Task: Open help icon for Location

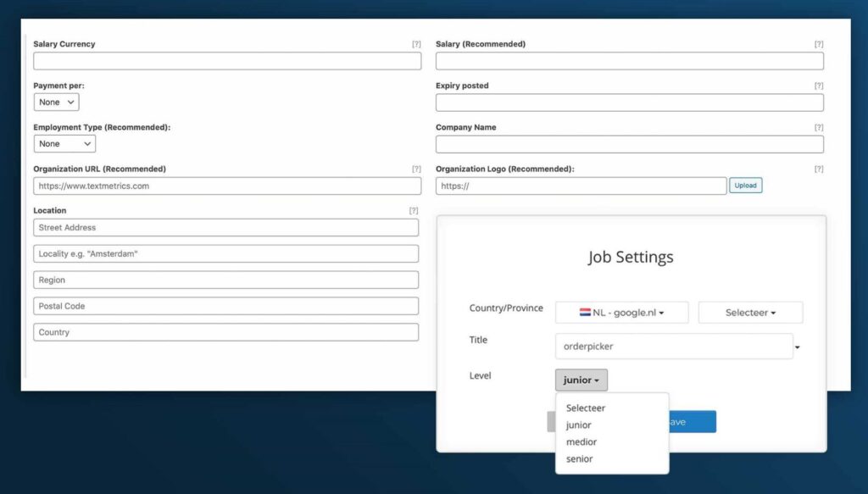Action: (x=414, y=211)
